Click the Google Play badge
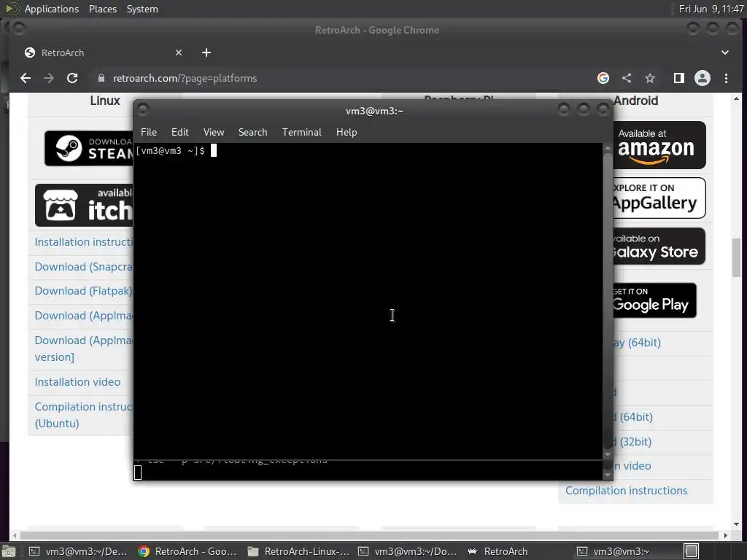The image size is (747, 560). tap(654, 300)
